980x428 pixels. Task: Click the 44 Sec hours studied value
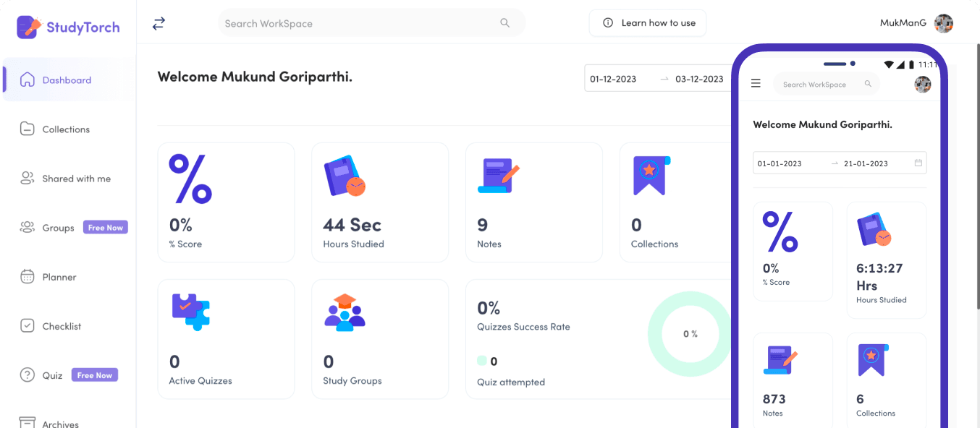(x=352, y=225)
